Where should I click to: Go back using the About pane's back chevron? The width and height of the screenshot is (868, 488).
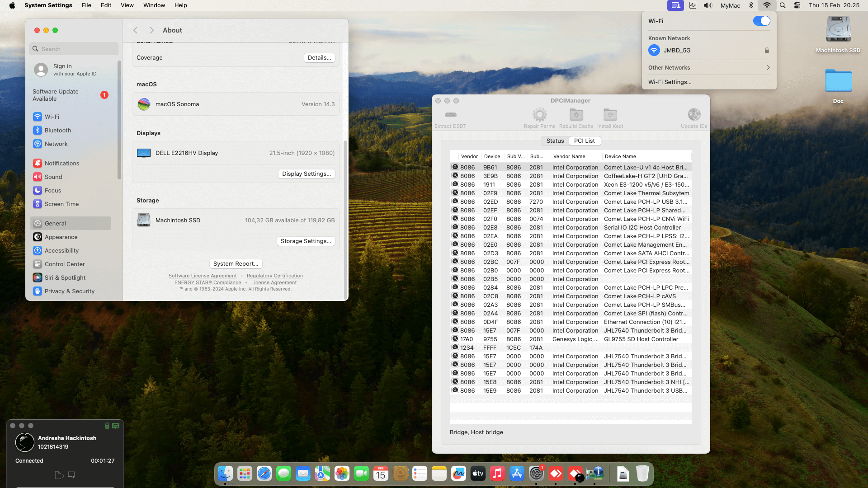[x=135, y=30]
